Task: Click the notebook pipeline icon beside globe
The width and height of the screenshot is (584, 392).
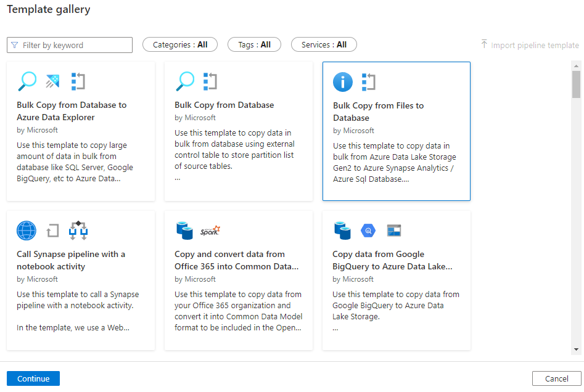Action: (78, 231)
